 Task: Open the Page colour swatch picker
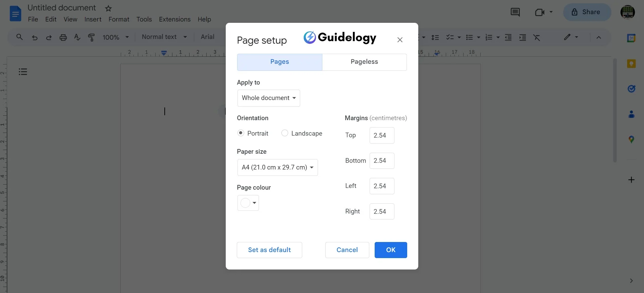click(248, 203)
